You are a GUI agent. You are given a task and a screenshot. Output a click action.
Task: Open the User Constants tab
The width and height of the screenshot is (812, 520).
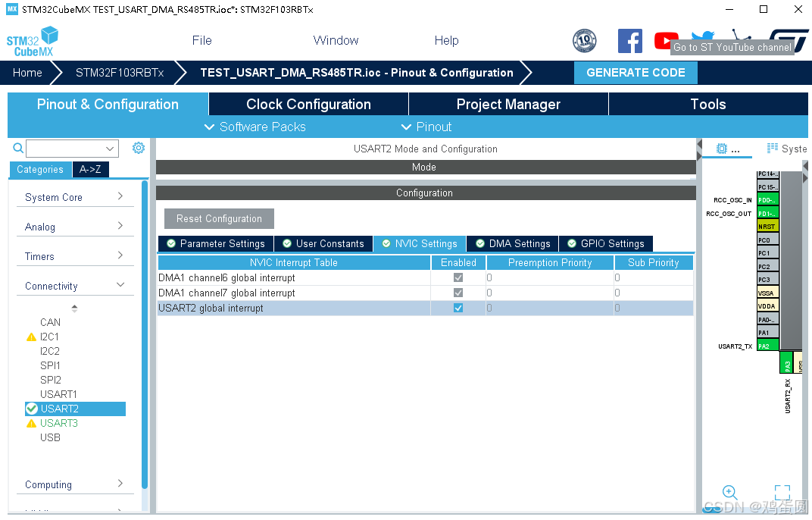tap(323, 243)
